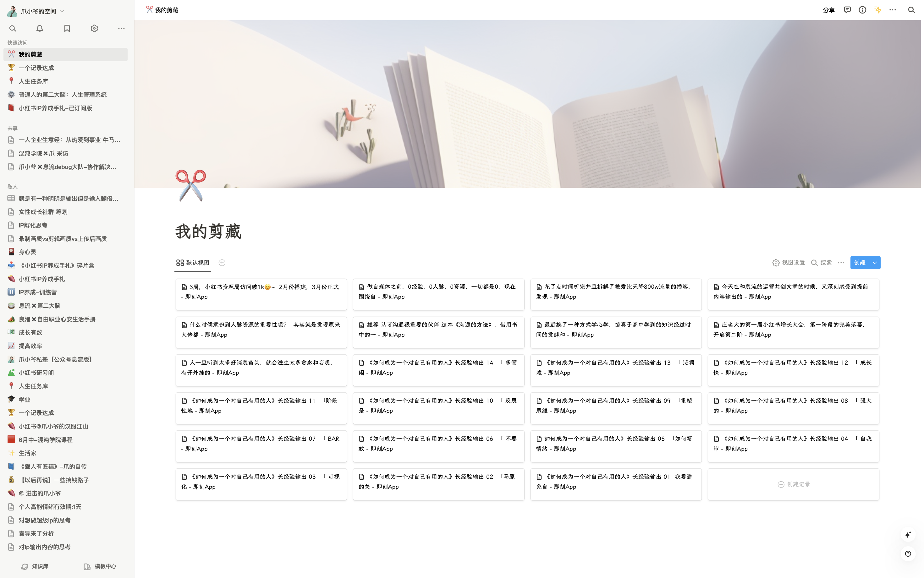The width and height of the screenshot is (924, 578).
Task: Open the 模板中心 tab at bottom
Action: [100, 566]
